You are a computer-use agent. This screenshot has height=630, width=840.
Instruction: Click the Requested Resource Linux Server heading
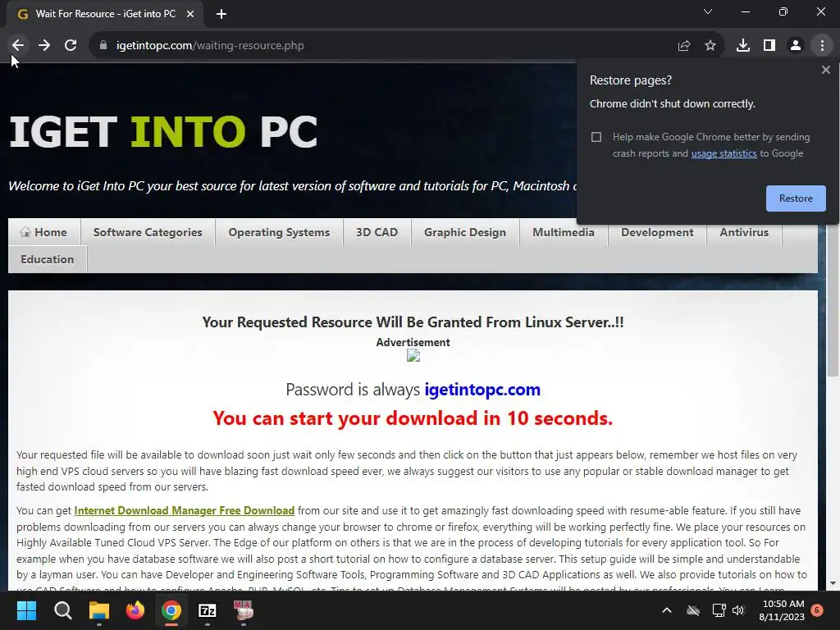point(413,322)
